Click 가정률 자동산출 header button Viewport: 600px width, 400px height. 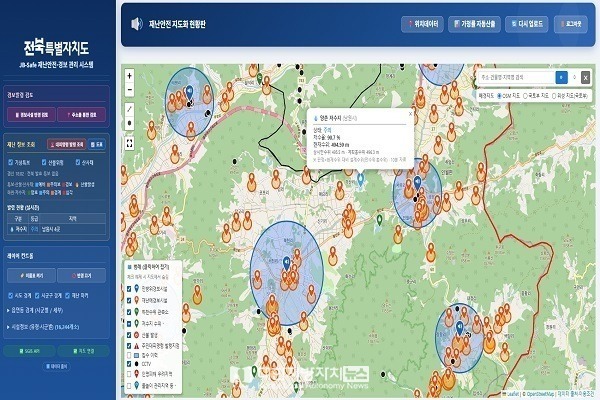(x=474, y=24)
